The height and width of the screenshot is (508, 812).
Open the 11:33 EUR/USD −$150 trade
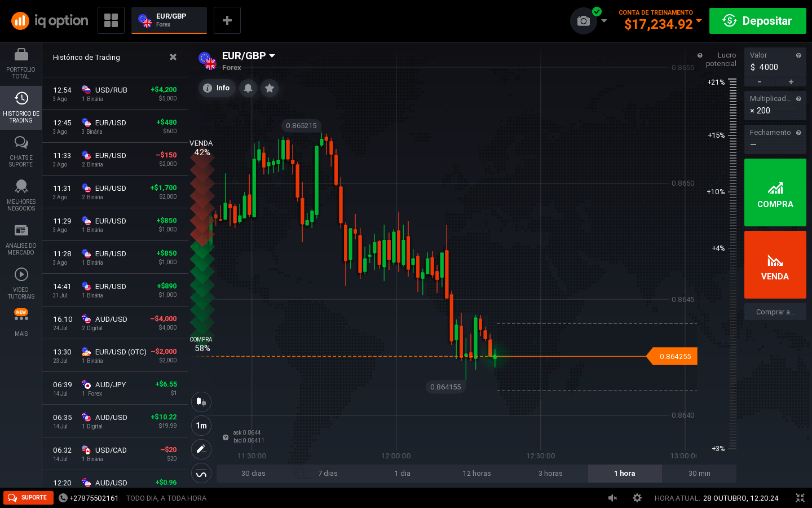pyautogui.click(x=115, y=159)
